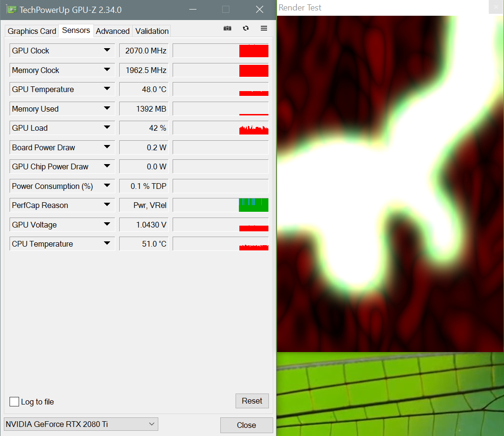Close the GPU-Z window with X

259,10
